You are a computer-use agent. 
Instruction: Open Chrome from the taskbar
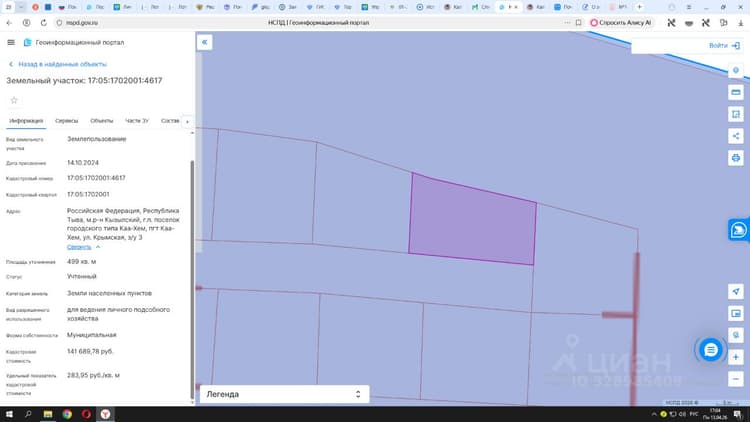tap(67, 414)
